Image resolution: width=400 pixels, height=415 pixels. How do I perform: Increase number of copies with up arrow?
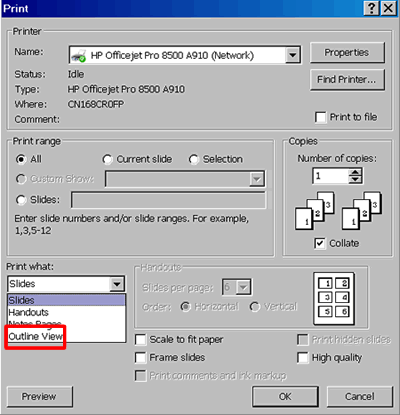tap(355, 172)
